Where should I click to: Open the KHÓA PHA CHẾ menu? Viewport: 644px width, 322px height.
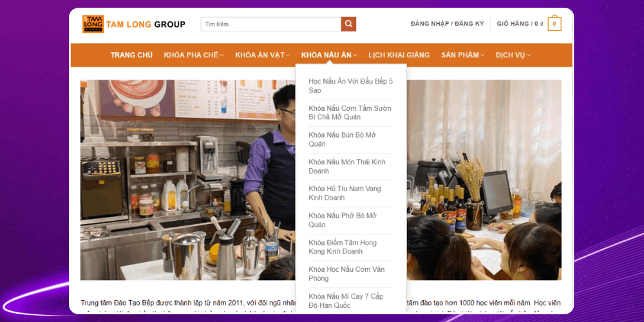coord(191,55)
